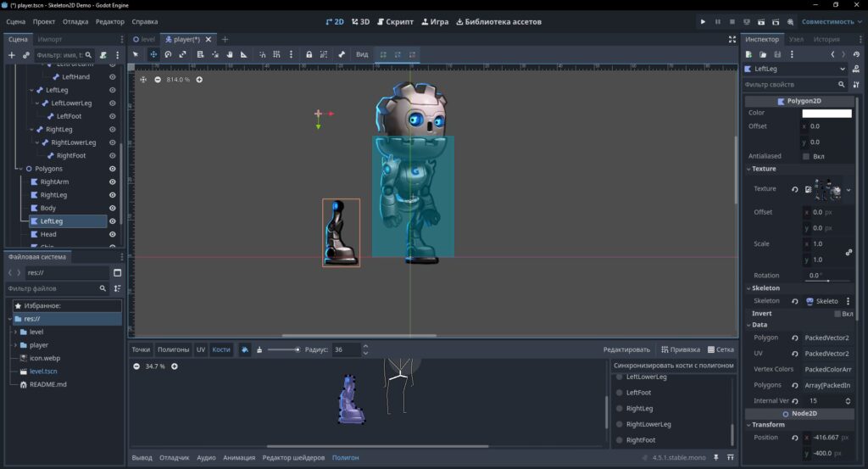This screenshot has width=868, height=469.
Task: Open skeleton options bone icon
Action: pyautogui.click(x=342, y=54)
